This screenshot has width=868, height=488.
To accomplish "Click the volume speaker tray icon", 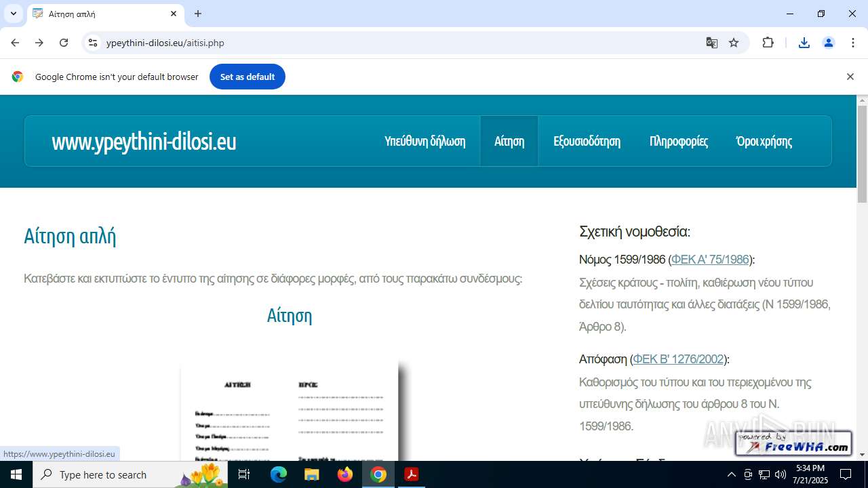I will click(x=781, y=474).
